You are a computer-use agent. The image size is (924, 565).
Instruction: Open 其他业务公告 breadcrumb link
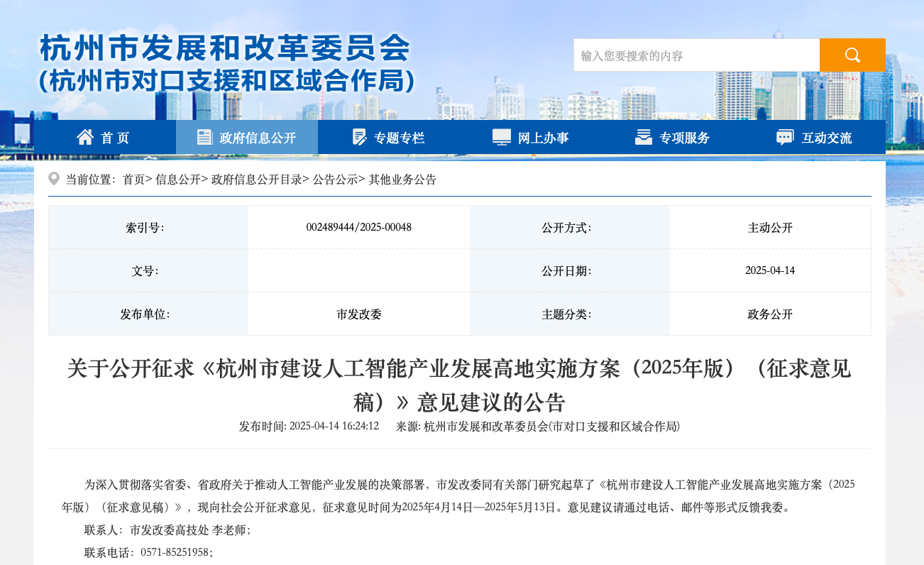click(402, 180)
